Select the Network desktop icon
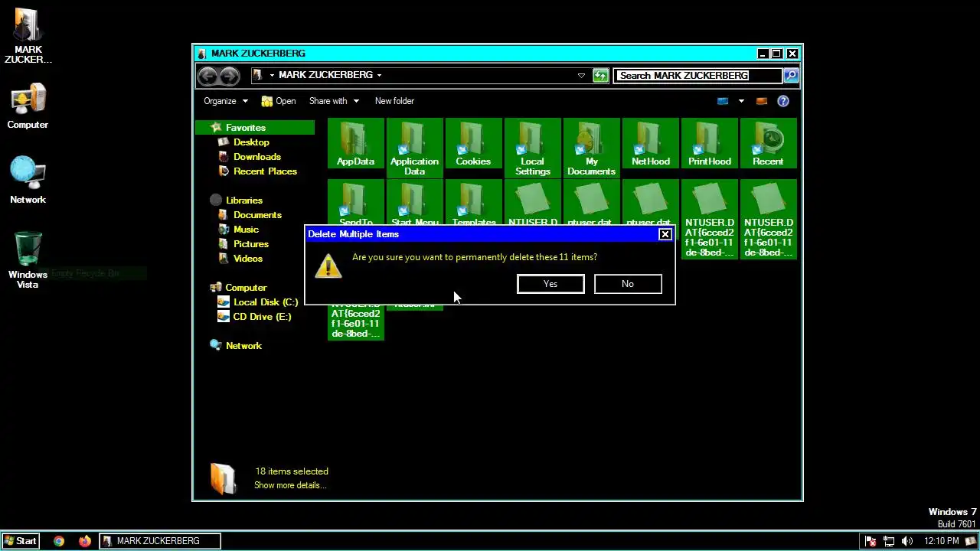 tap(28, 181)
